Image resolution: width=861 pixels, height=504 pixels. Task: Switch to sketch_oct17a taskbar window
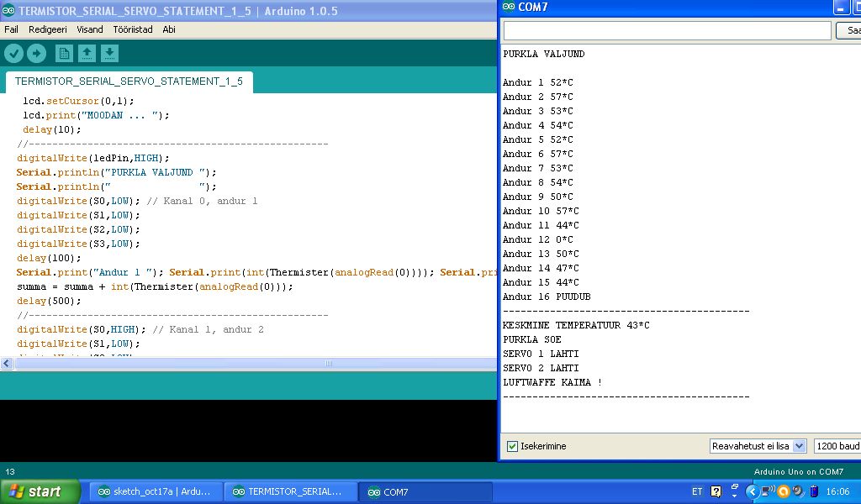[156, 491]
